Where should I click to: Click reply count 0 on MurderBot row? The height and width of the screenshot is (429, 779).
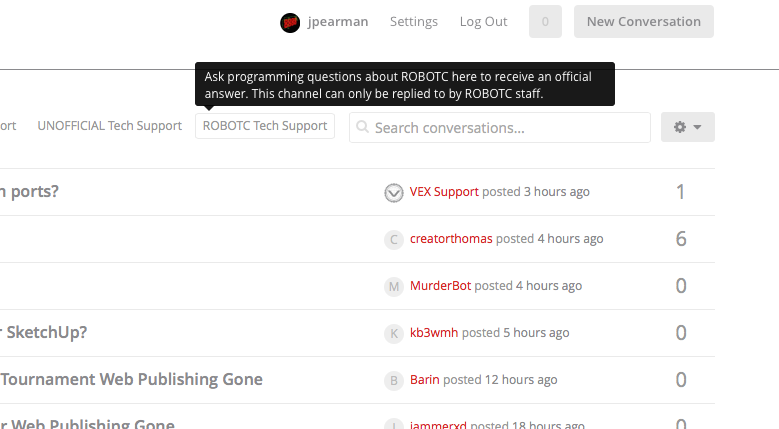[x=681, y=286]
